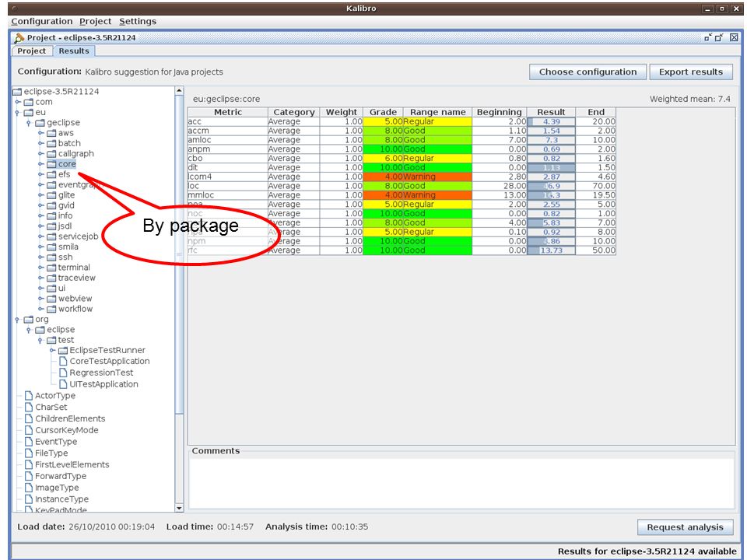
Task: Collapse the eu tree node
Action: click(18, 112)
